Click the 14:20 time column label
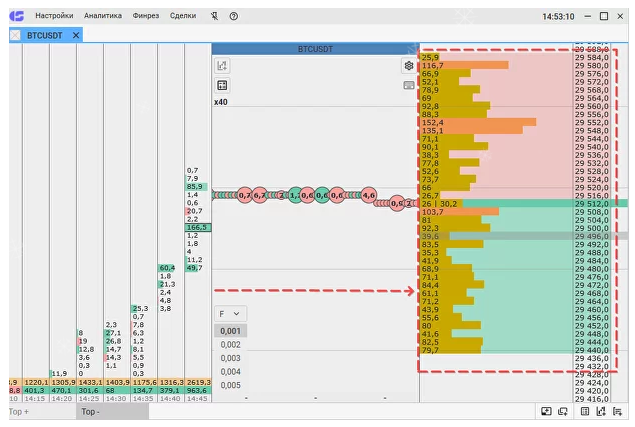 62,399
